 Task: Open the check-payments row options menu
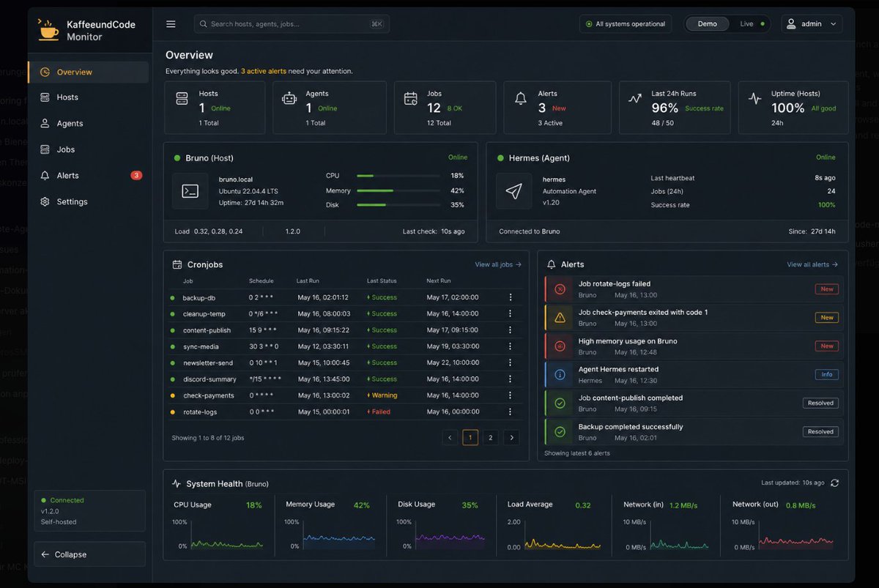(511, 395)
